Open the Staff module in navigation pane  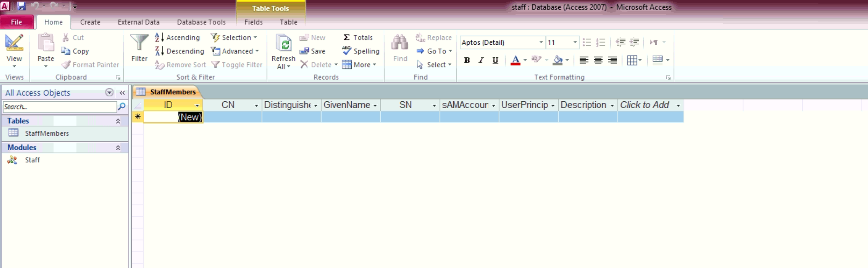click(32, 160)
